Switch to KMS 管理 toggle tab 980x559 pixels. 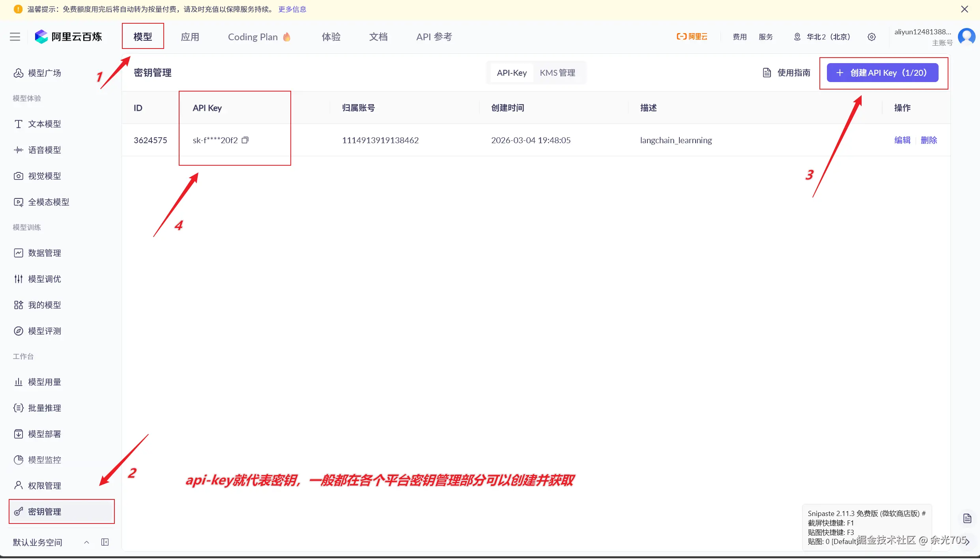557,73
